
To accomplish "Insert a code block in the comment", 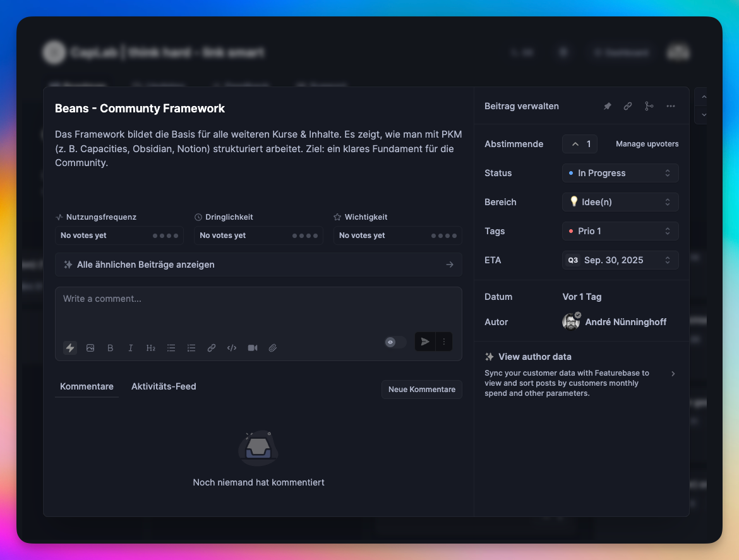I will (x=232, y=348).
